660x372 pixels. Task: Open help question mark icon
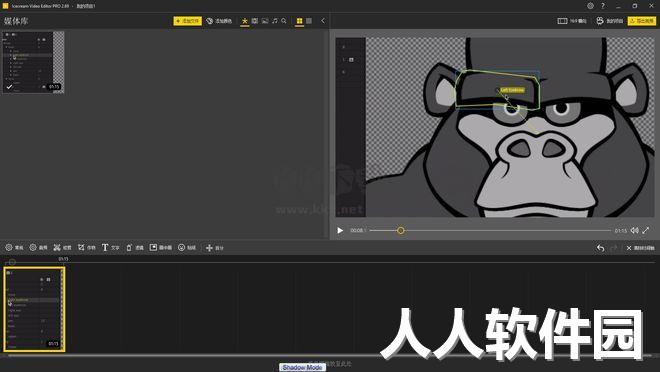[x=603, y=6]
